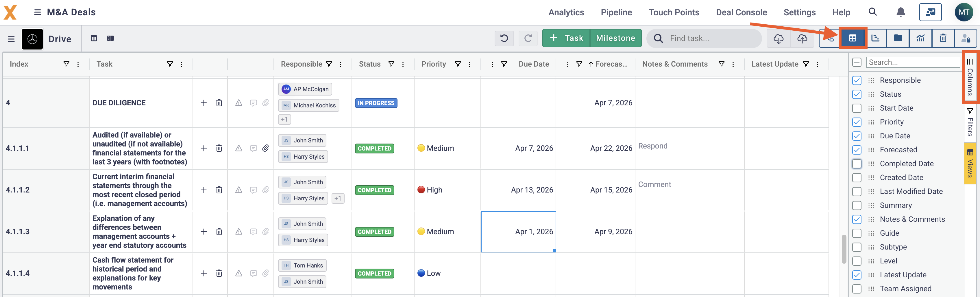Open the filter for the Task column
This screenshot has width=980, height=297.
170,64
